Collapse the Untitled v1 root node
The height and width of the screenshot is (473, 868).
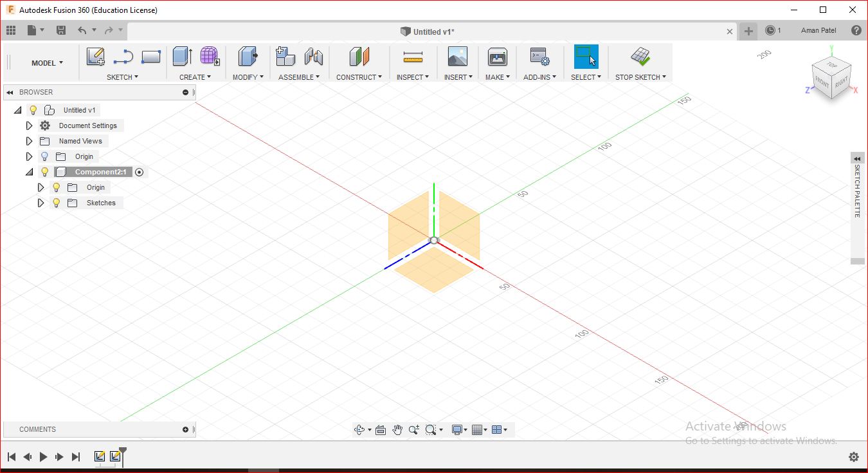tap(17, 110)
